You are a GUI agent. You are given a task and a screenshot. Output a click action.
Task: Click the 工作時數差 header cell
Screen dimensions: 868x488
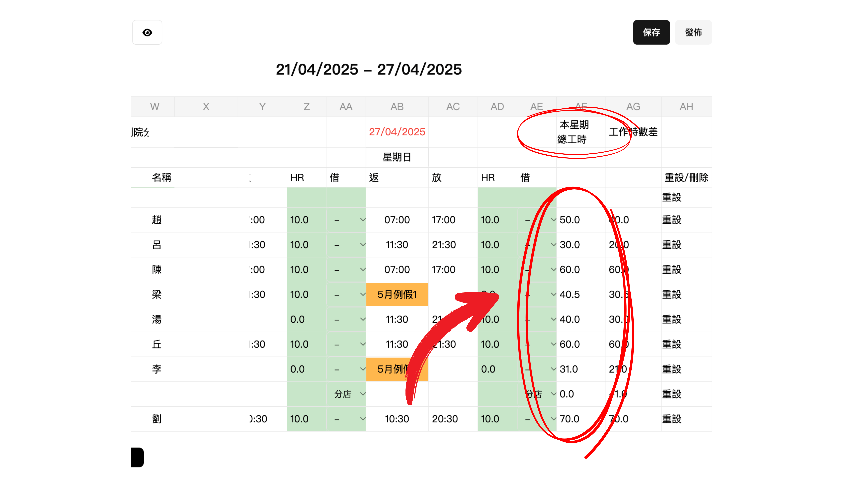[x=633, y=132]
